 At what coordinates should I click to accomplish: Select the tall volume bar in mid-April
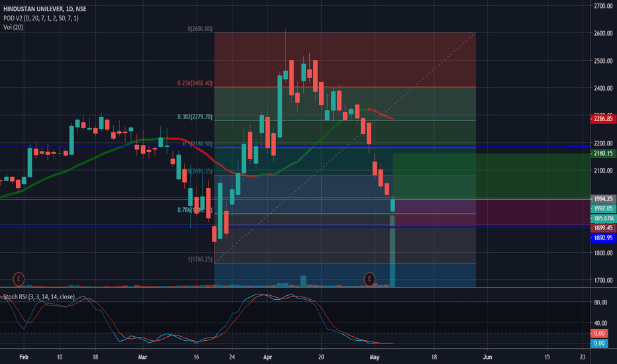coord(303,281)
